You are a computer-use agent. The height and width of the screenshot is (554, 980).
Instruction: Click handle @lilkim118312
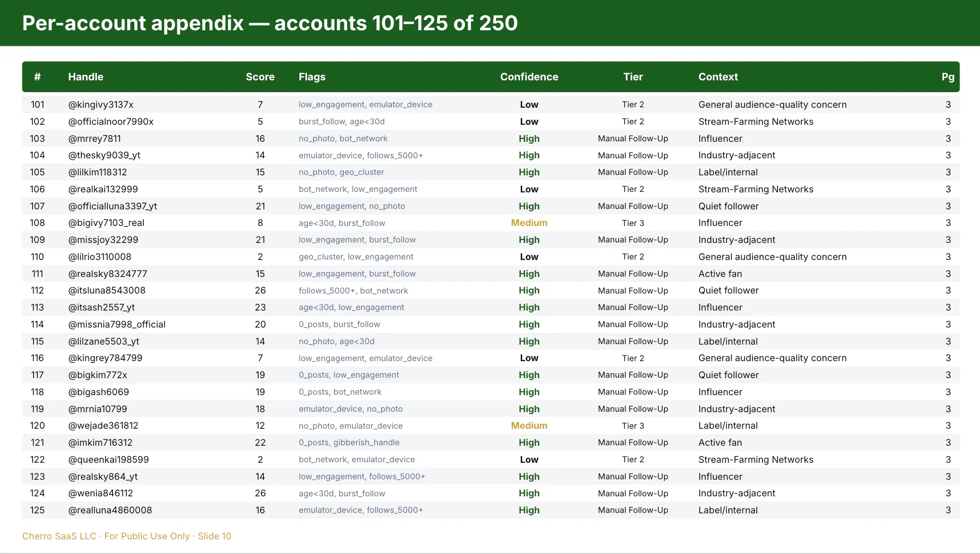point(97,172)
